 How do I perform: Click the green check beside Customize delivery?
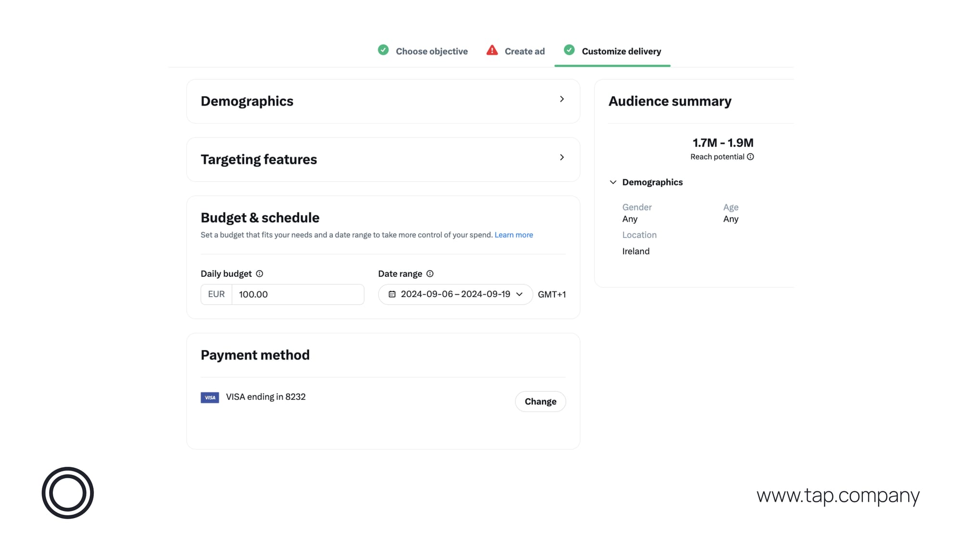coord(570,50)
